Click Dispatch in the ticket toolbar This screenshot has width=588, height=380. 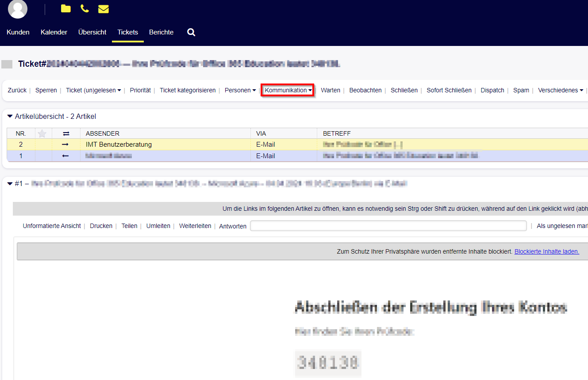pyautogui.click(x=492, y=90)
